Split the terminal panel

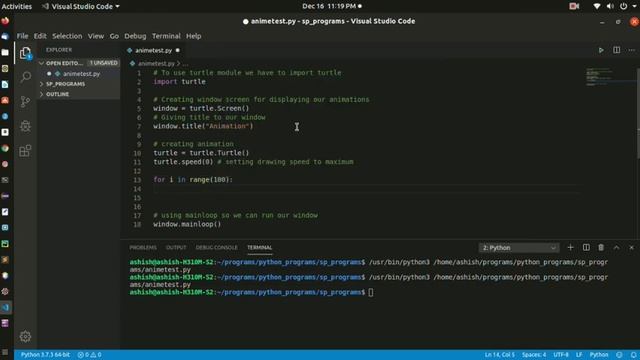tap(586, 247)
